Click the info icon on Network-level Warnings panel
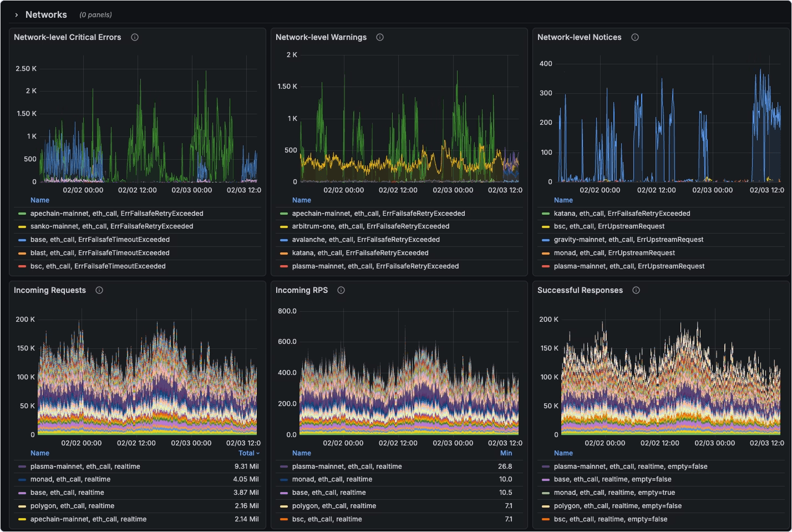This screenshot has width=792, height=532. tap(380, 37)
